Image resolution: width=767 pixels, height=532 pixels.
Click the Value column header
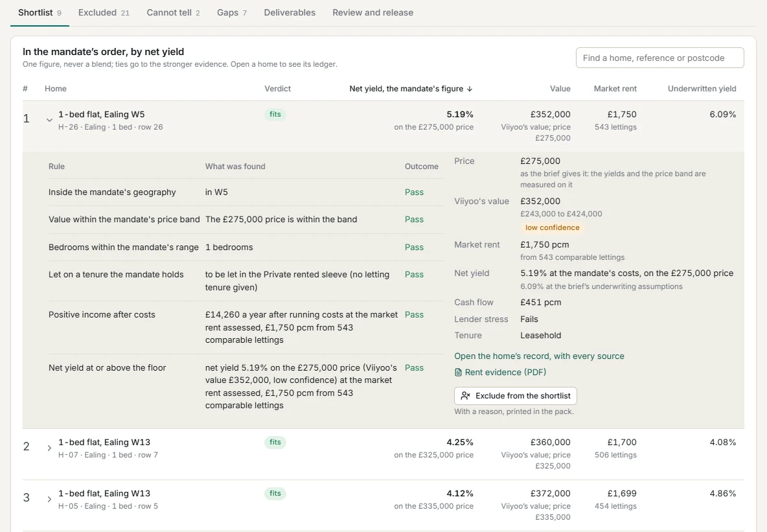pyautogui.click(x=560, y=89)
